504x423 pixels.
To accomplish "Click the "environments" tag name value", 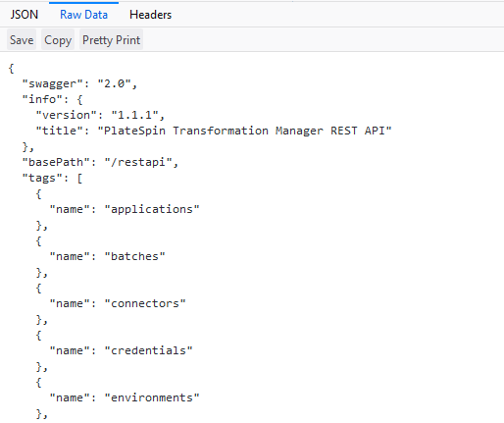I will pyautogui.click(x=152, y=397).
